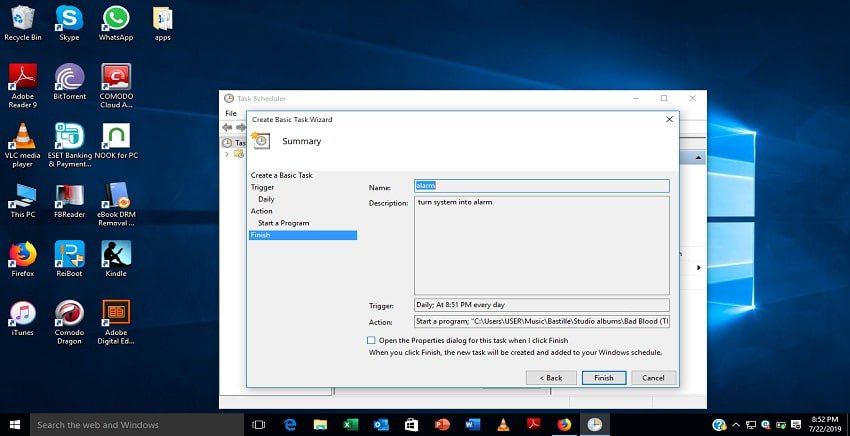Click the taskbar clock showing 8:52 PM

pyautogui.click(x=825, y=424)
